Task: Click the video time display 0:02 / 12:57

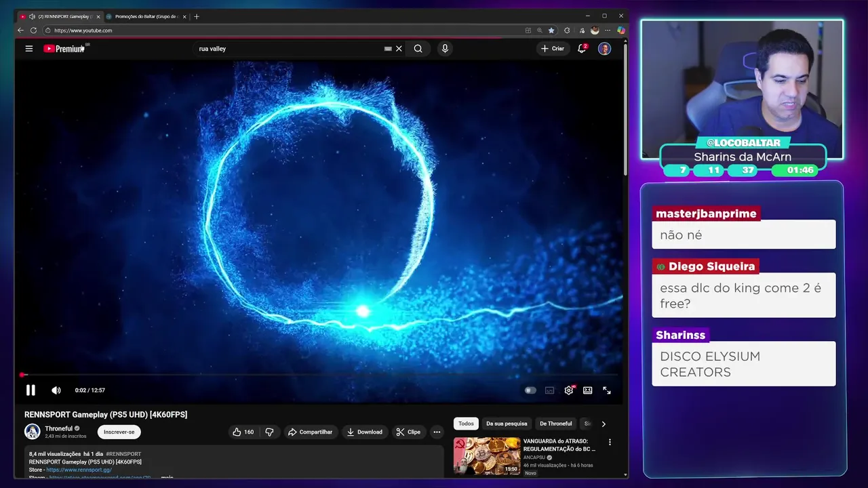Action: click(90, 390)
